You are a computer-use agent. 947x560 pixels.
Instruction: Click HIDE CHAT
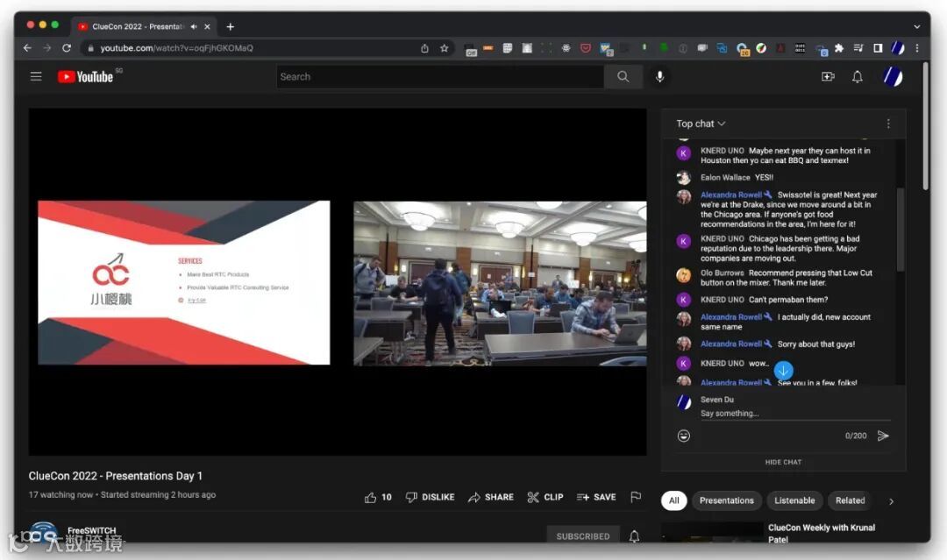tap(783, 462)
